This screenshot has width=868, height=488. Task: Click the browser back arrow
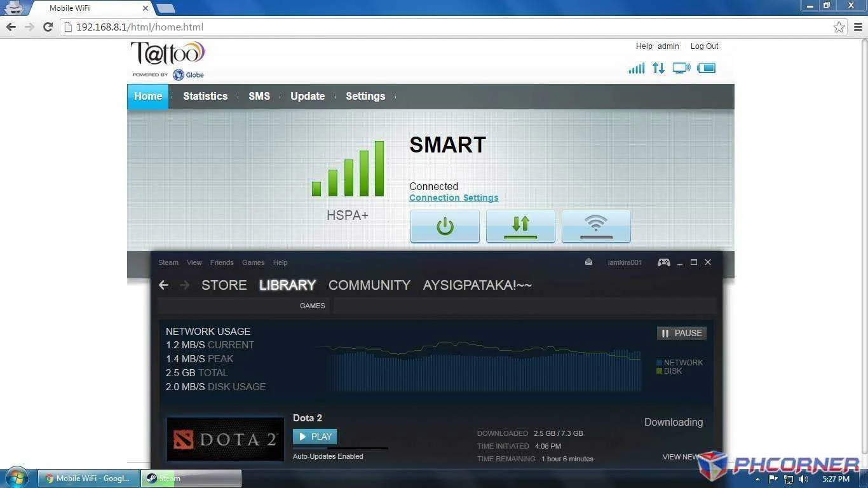click(x=11, y=27)
